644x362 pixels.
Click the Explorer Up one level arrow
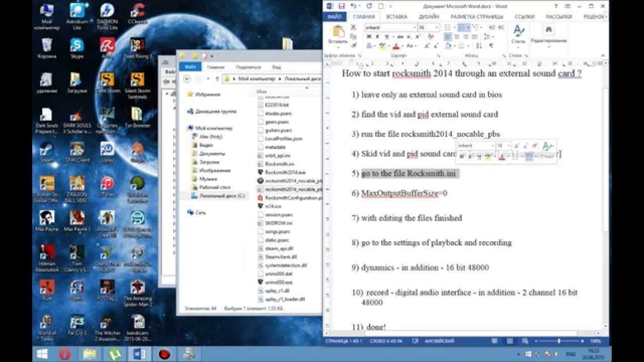(217, 78)
